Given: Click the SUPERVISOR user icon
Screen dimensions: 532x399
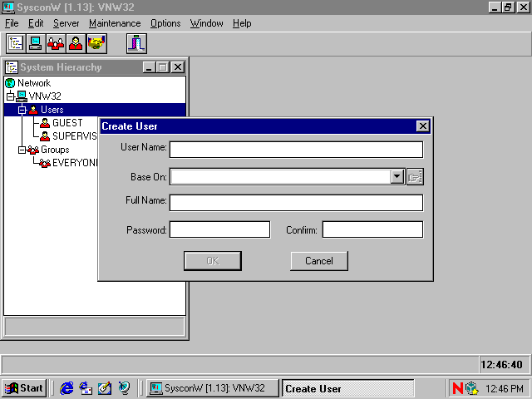Looking at the screenshot, I should [x=45, y=136].
